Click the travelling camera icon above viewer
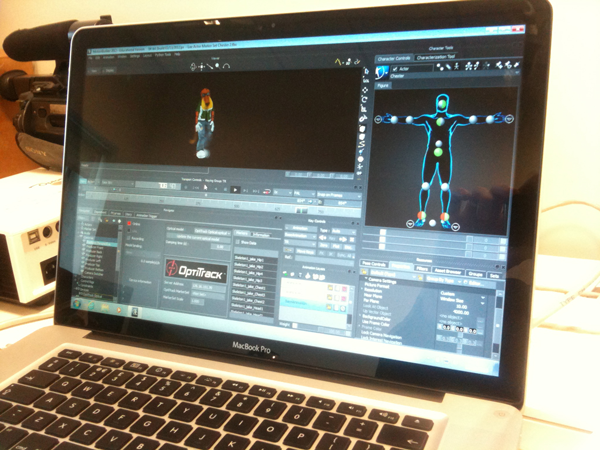Image resolution: width=600 pixels, height=450 pixels. 202,67
